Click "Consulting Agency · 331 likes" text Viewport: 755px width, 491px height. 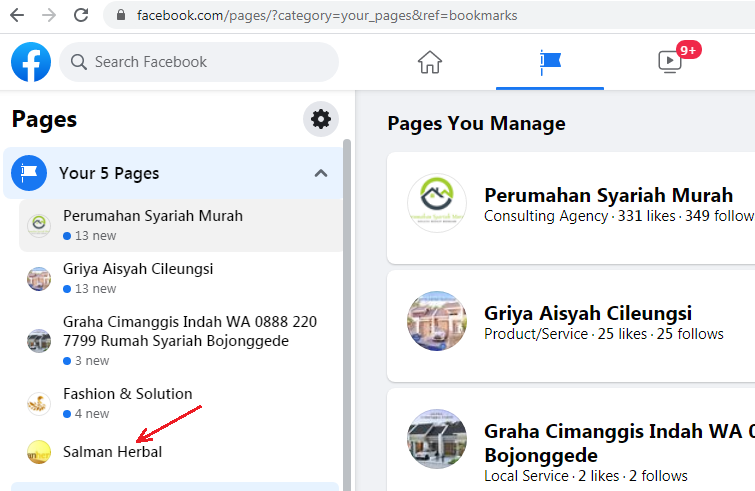point(580,216)
